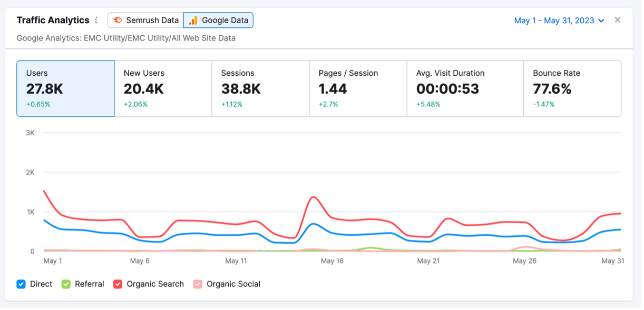
Task: Switch to Pages / Session metric
Action: (358, 88)
